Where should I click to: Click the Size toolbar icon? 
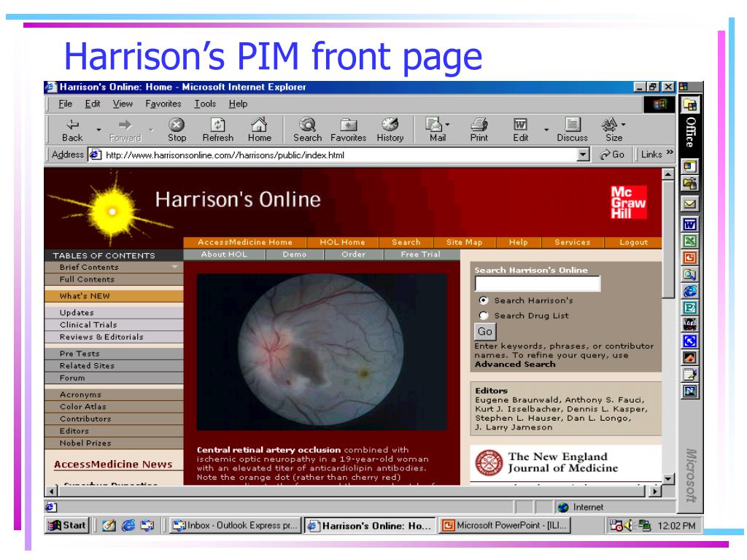click(x=611, y=130)
